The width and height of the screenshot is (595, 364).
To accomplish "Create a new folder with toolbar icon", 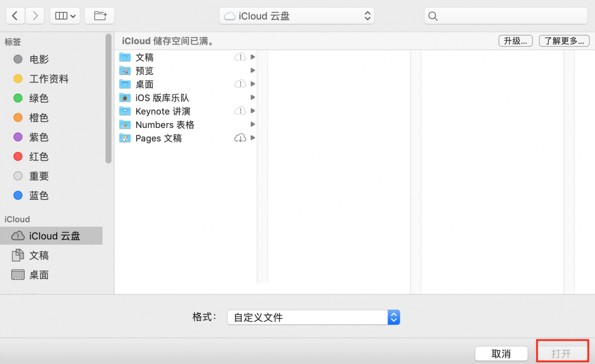I will click(100, 16).
